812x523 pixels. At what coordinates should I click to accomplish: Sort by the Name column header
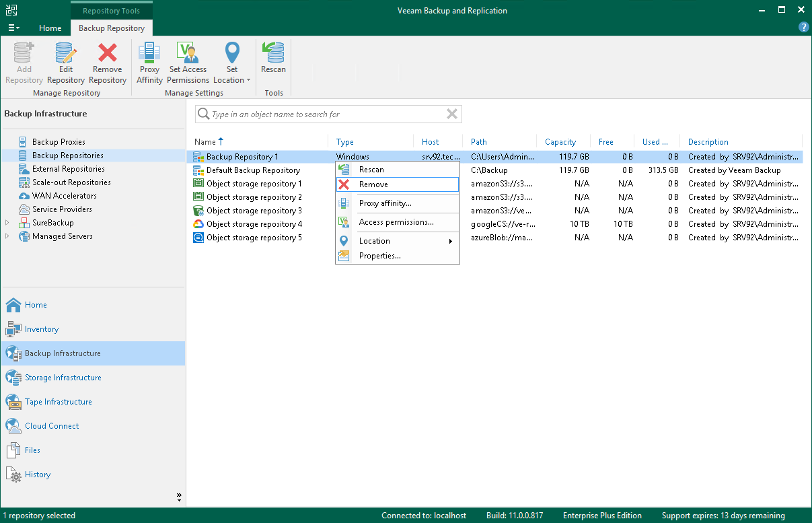point(205,142)
